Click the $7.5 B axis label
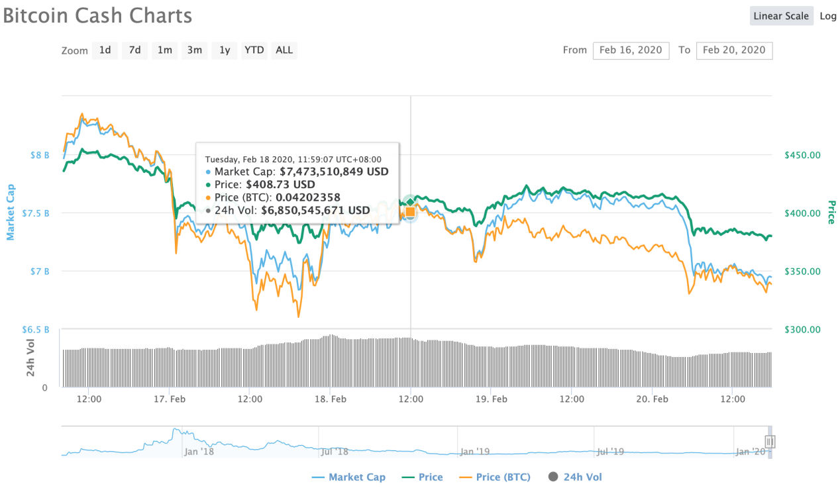Image resolution: width=840 pixels, height=504 pixels. coord(36,213)
